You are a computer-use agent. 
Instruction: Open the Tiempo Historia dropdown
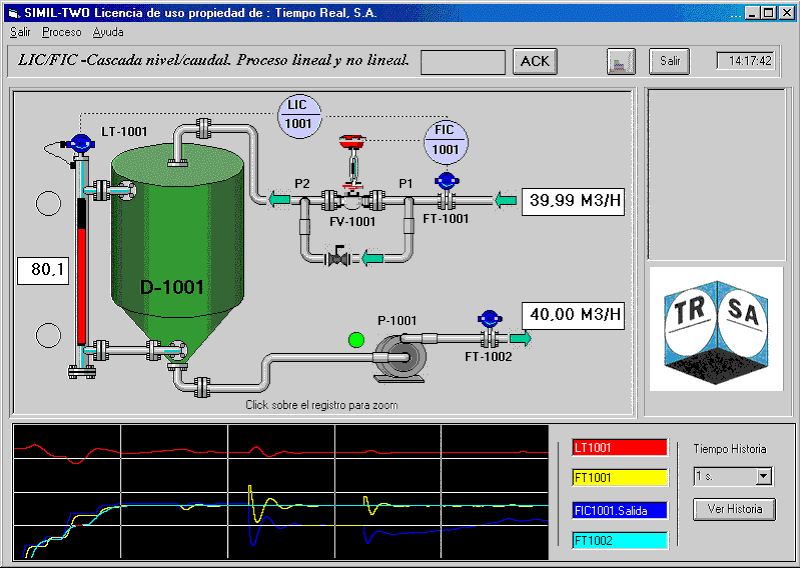coord(764,477)
